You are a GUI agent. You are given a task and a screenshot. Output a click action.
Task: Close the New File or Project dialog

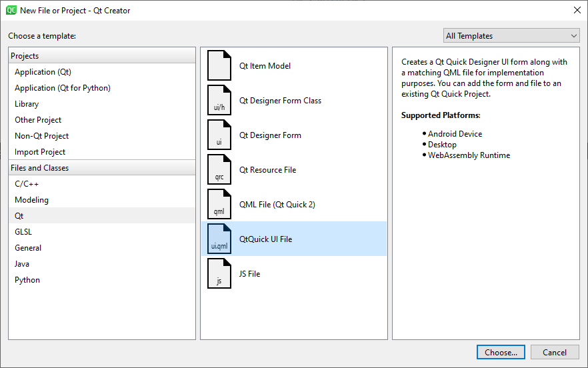point(577,10)
